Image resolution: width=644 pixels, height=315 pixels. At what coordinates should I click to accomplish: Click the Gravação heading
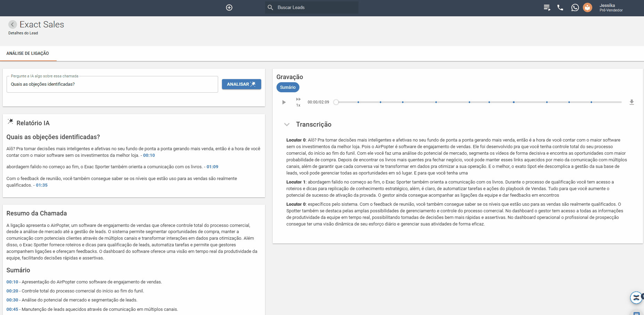[x=290, y=77]
